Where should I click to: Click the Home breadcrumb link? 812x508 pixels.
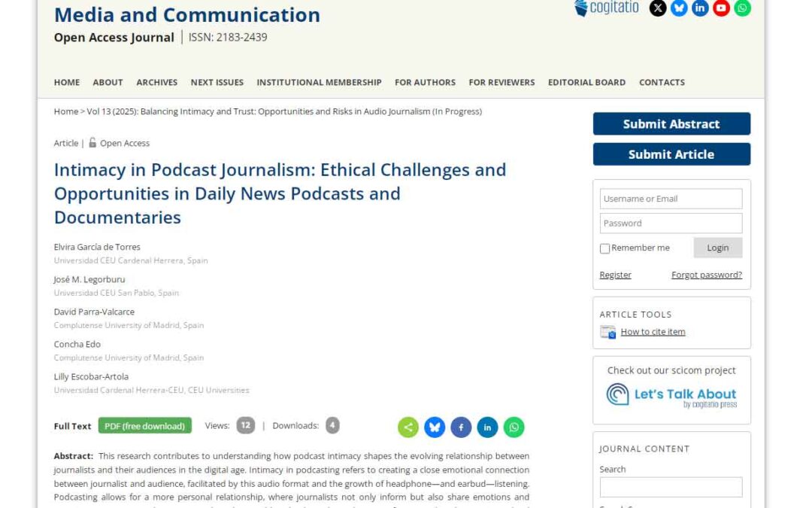(x=66, y=111)
